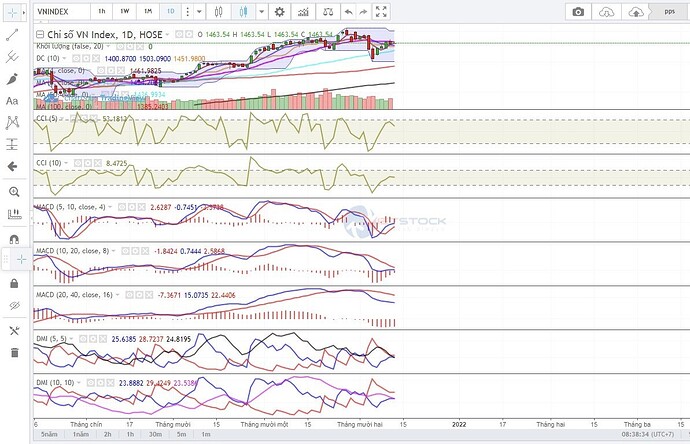Toggle hide all drawing tools
690x444 pixels.
coord(14,305)
